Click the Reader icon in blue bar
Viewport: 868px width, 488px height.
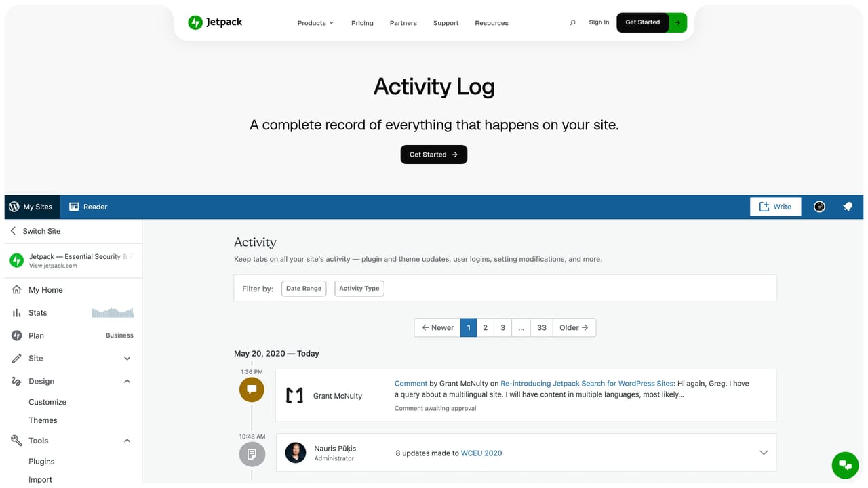[x=74, y=207]
